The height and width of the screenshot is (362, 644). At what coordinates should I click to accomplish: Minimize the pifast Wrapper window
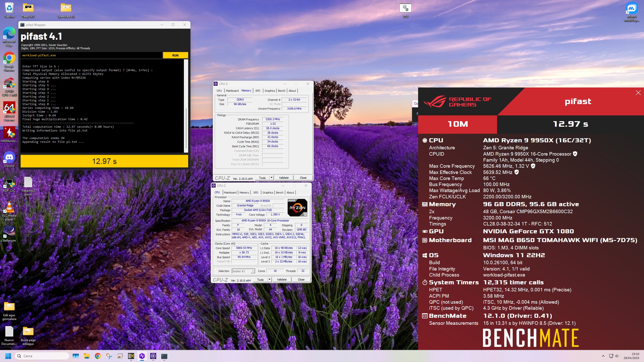point(162,25)
